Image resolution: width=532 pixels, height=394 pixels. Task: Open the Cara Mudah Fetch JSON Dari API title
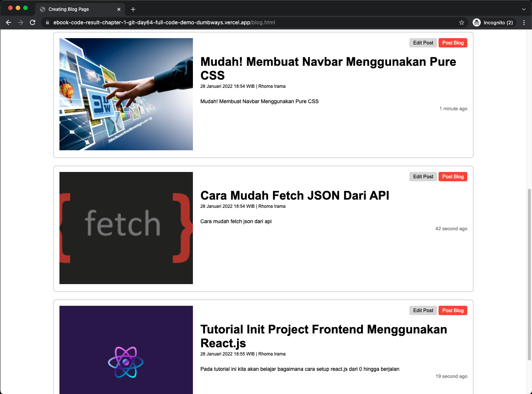[295, 196]
